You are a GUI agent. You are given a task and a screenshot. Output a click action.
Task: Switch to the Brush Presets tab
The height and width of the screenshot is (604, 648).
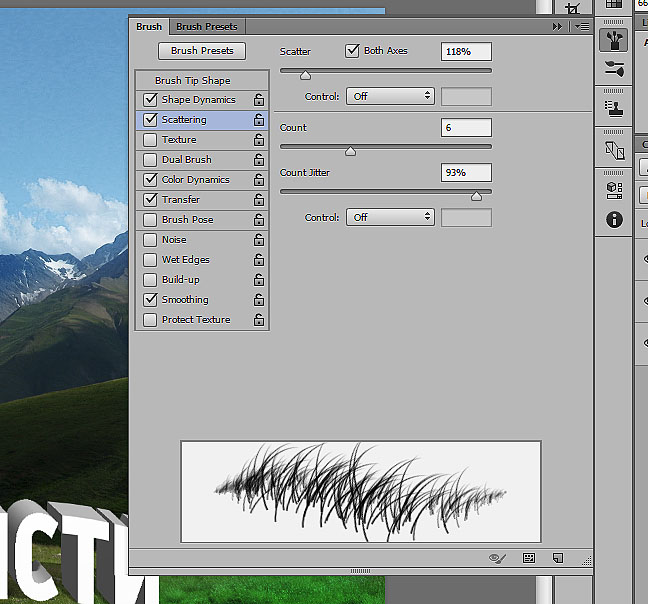(207, 27)
